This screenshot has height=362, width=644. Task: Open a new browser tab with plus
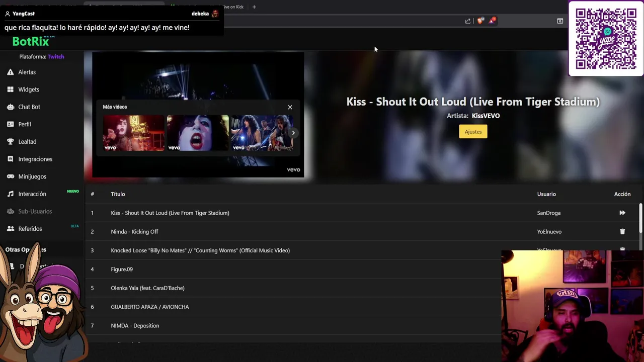(x=254, y=7)
